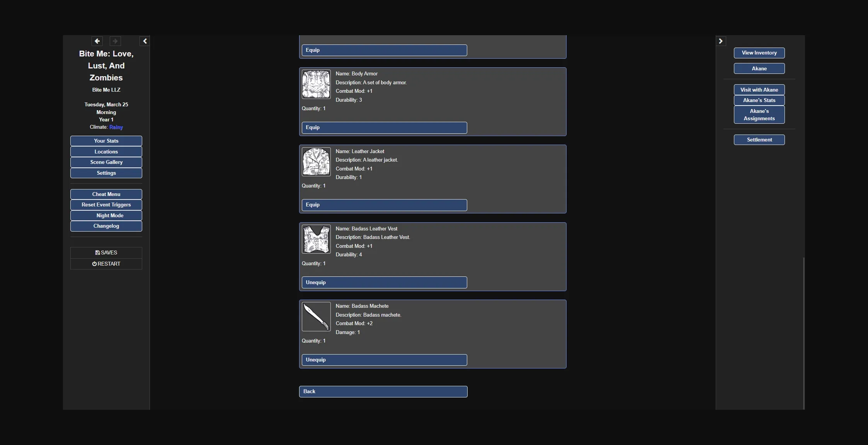Collapse the right sidebar with the chevron

721,41
